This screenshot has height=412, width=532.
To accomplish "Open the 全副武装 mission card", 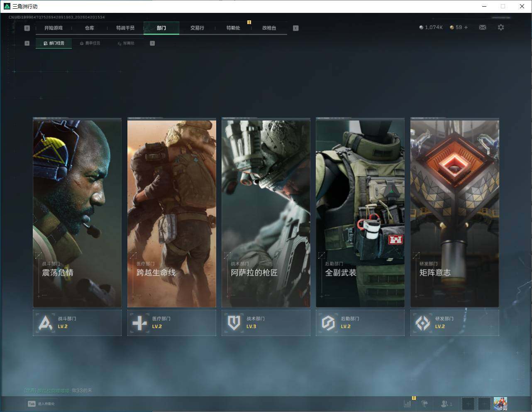I will (x=360, y=213).
